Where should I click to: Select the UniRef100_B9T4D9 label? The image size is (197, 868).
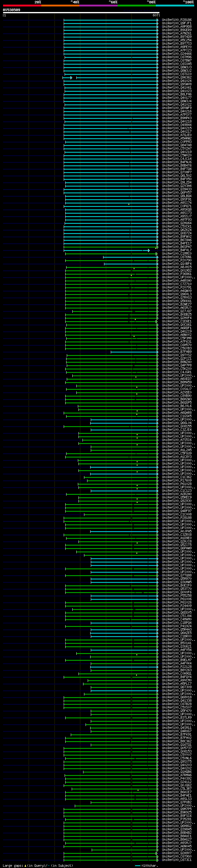(177, 37)
